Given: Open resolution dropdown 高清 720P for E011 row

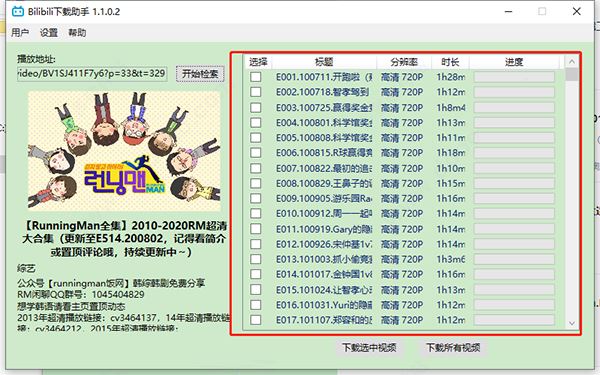Looking at the screenshot, I should coord(402,229).
